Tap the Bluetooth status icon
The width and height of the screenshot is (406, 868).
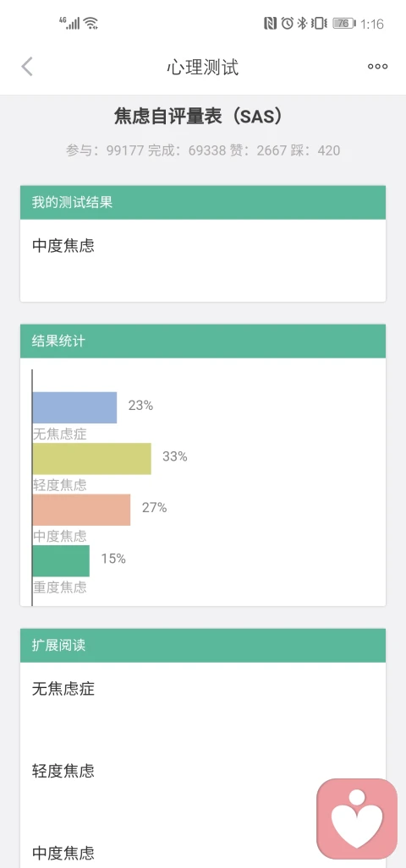(x=303, y=24)
